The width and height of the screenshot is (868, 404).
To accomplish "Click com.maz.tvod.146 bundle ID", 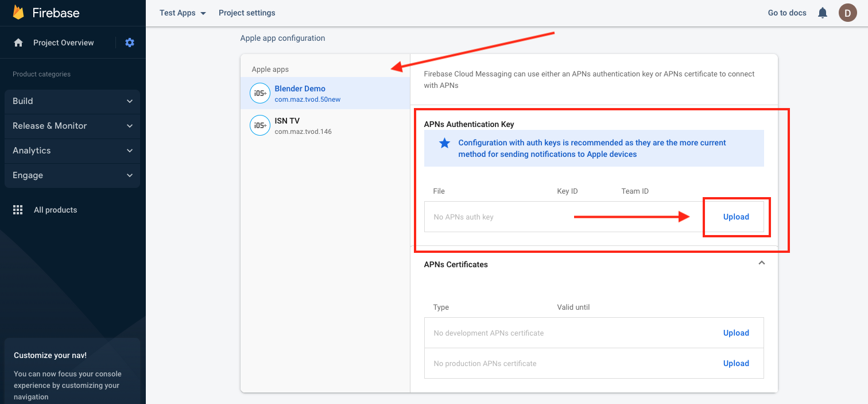I will coord(303,132).
